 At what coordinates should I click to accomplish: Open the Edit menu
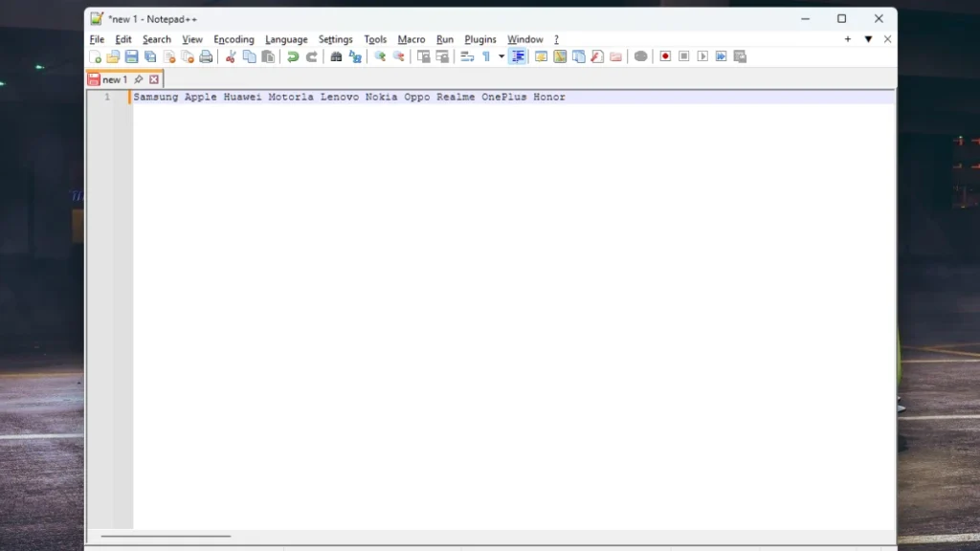(123, 39)
